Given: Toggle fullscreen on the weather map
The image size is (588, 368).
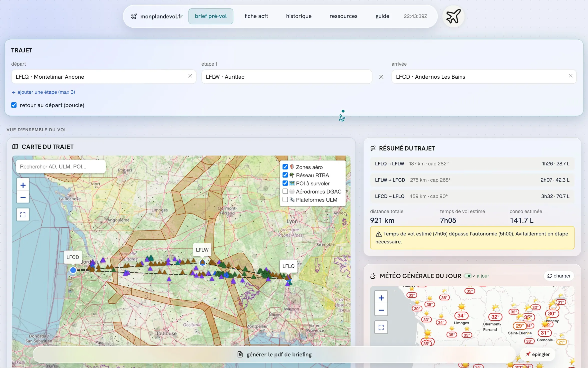Looking at the screenshot, I should tap(381, 327).
